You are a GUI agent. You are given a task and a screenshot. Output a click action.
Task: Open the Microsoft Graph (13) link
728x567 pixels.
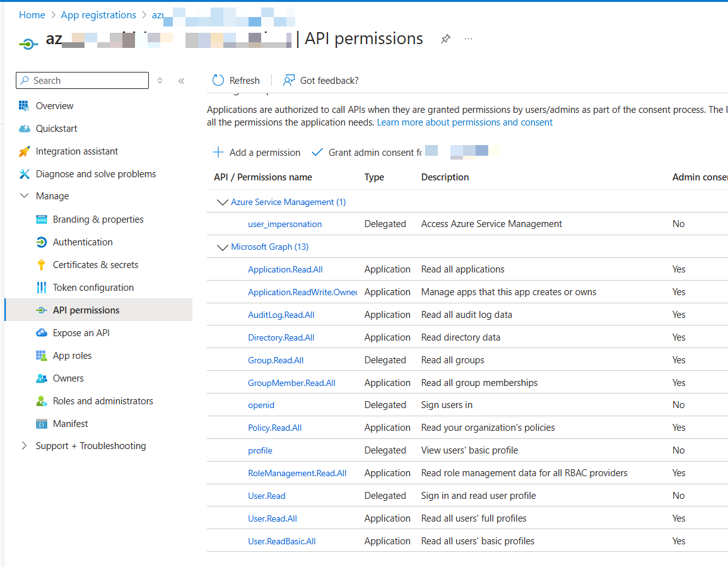[x=270, y=247]
